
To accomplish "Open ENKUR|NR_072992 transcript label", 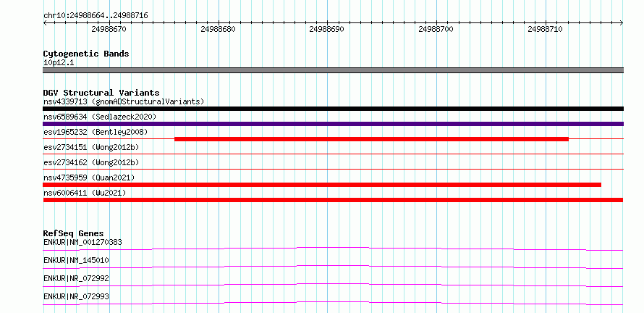I will pyautogui.click(x=76, y=278).
